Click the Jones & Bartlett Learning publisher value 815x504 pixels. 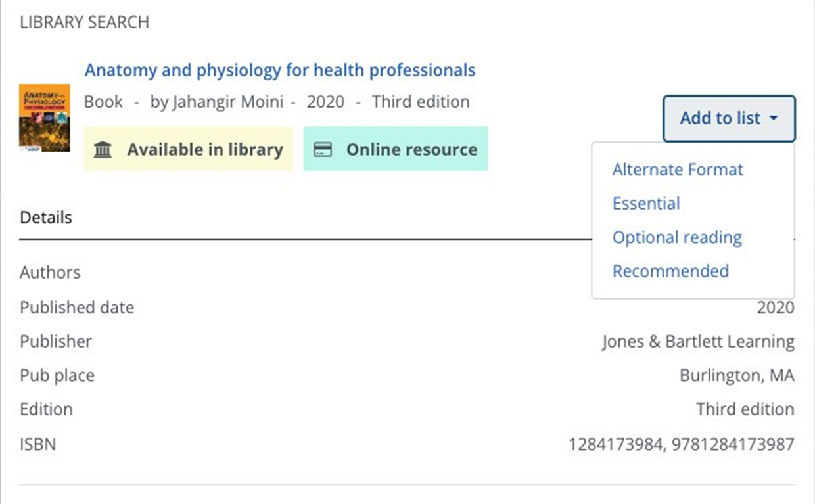click(697, 342)
